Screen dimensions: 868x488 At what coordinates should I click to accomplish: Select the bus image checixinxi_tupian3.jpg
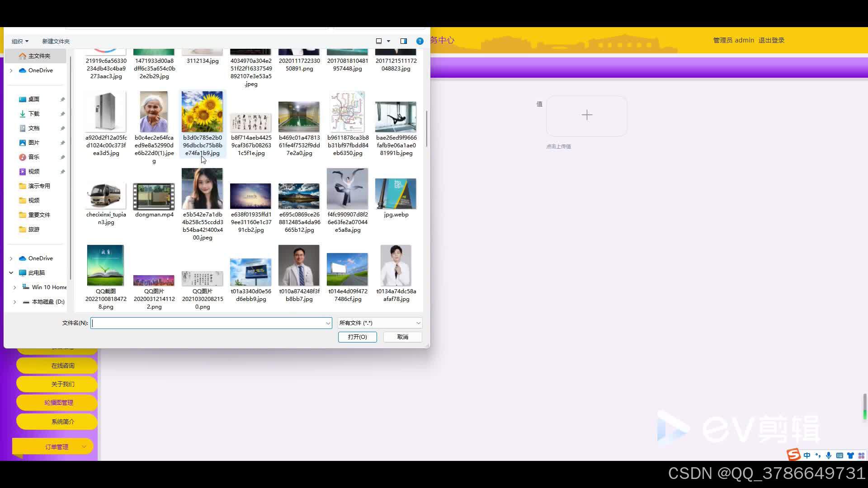106,203
